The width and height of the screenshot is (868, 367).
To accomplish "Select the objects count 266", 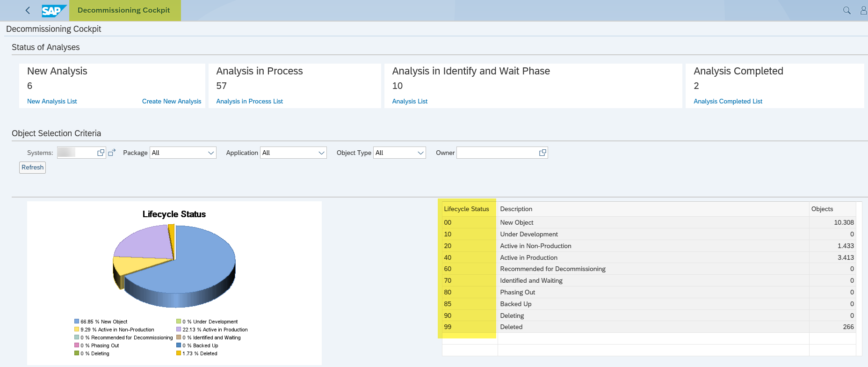I will coord(832,327).
